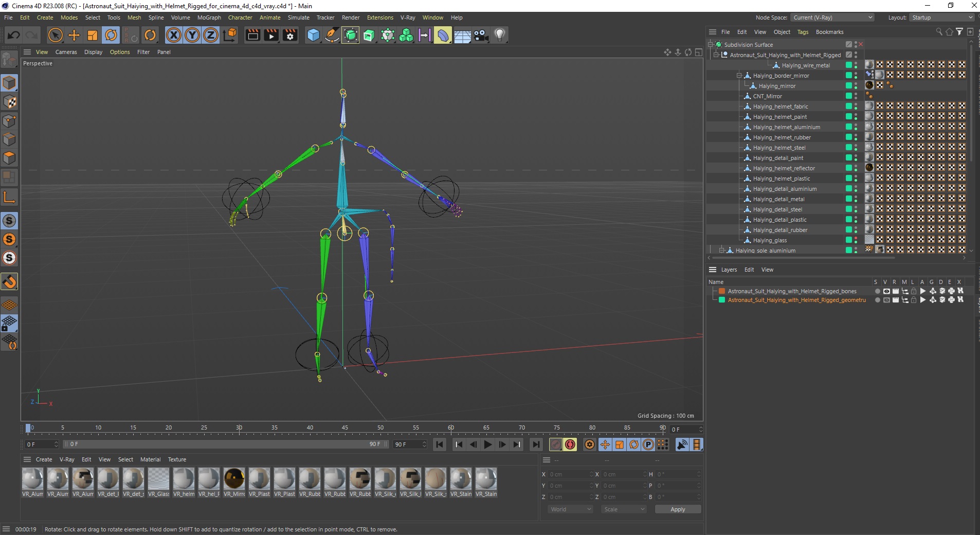Click Record Active Objects button

coord(555,444)
